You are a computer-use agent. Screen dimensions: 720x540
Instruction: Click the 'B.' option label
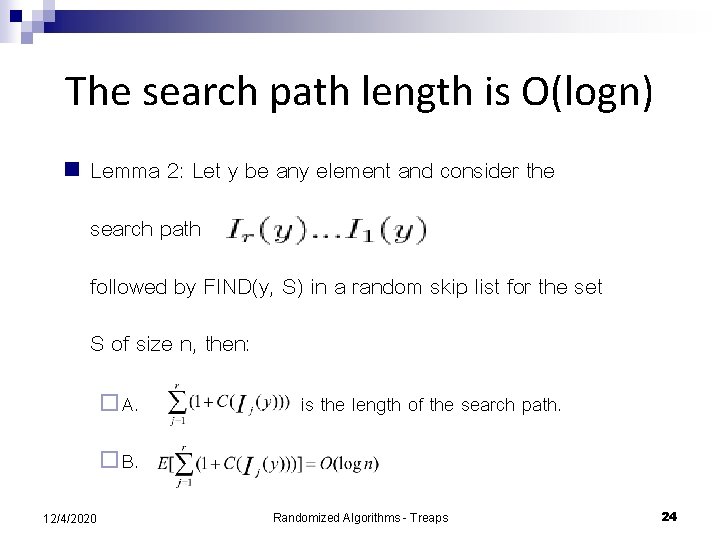click(129, 461)
